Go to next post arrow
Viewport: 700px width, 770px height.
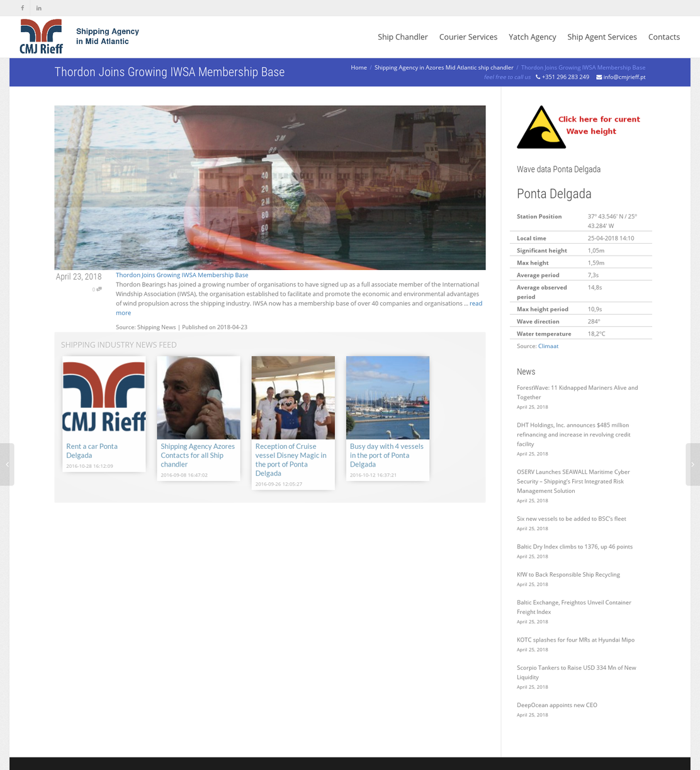point(692,464)
